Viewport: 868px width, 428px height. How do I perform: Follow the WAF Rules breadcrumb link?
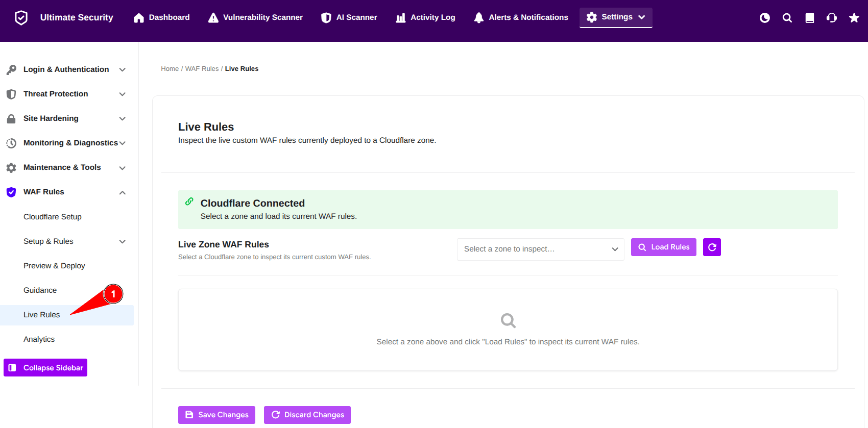click(202, 69)
